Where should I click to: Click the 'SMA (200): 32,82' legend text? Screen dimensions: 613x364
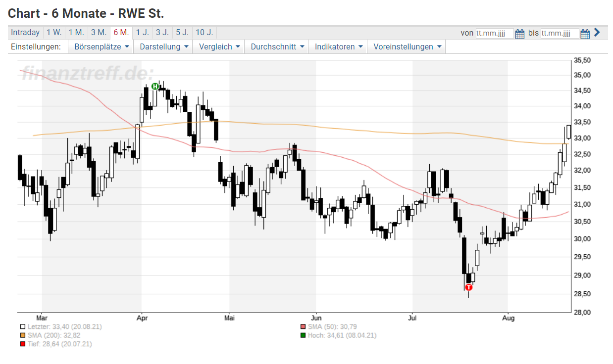[53, 335]
